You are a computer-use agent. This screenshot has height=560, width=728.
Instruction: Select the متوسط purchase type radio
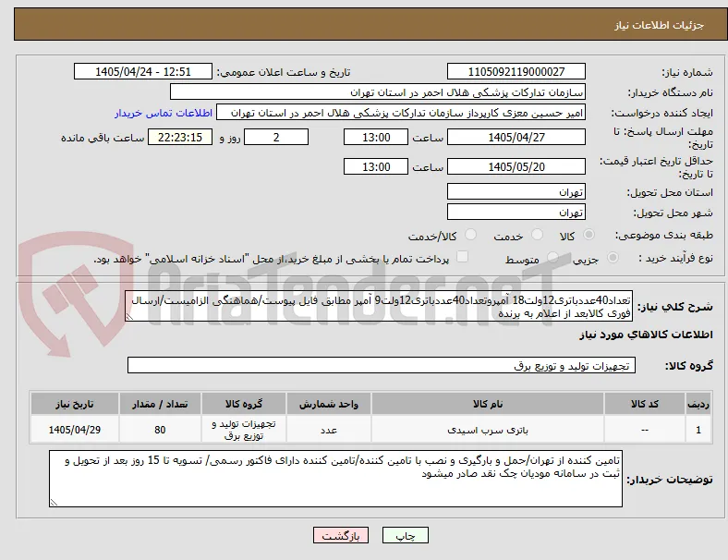point(552,257)
